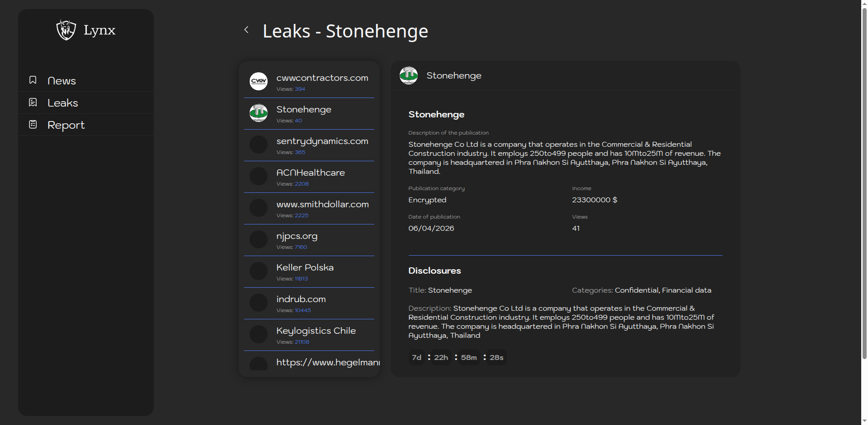Click the 'Leaks - Stonehenge' page heading
The image size is (868, 425).
[345, 31]
